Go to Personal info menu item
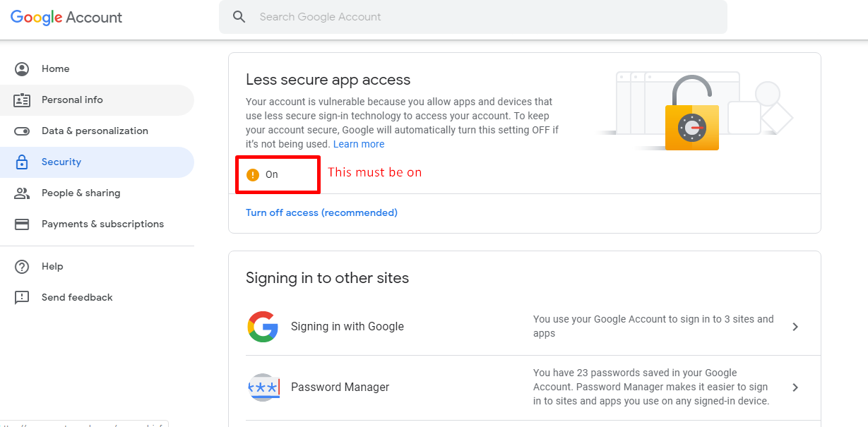 (72, 100)
